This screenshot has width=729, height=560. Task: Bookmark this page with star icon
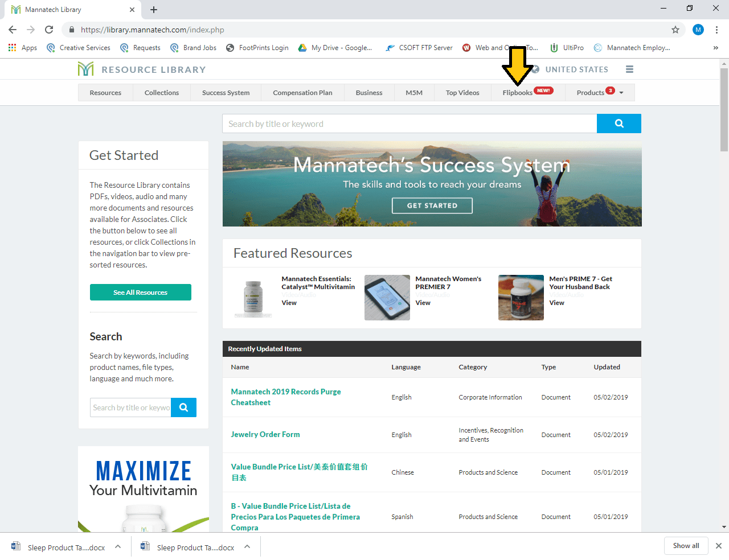coord(675,30)
